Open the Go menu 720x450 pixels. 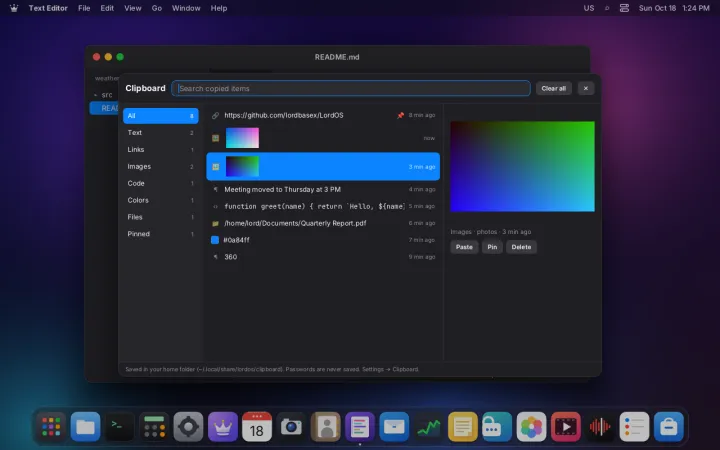click(x=157, y=8)
